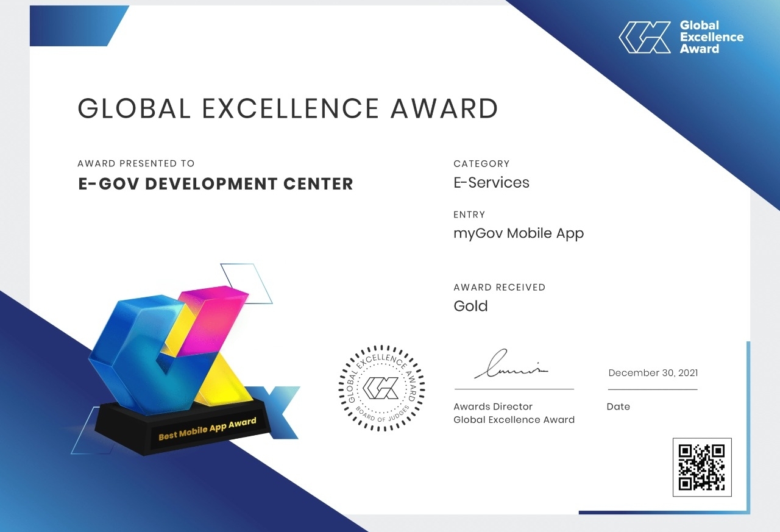
Task: Click the date "December 30, 2021"
Action: [653, 373]
